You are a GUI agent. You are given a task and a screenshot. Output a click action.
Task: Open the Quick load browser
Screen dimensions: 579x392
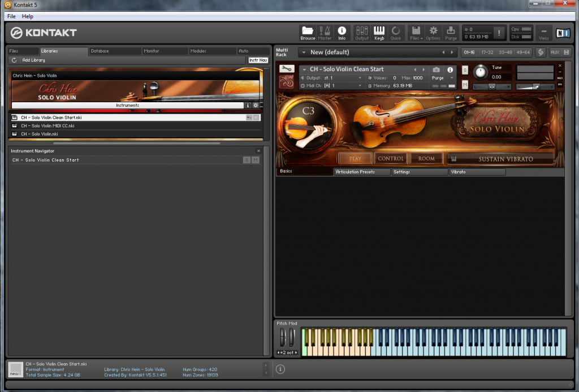tap(395, 33)
